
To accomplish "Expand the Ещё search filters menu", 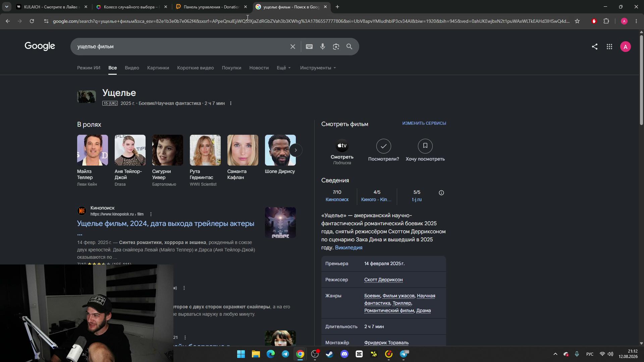I will click(284, 68).
